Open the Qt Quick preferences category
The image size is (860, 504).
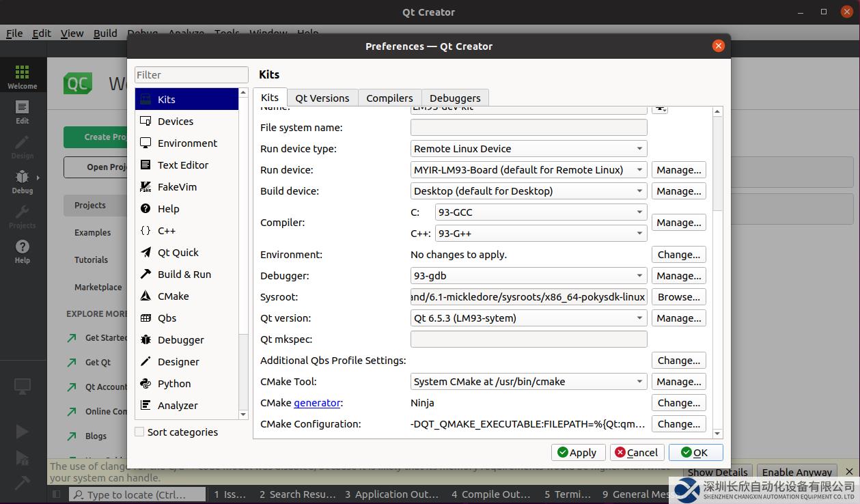point(186,252)
